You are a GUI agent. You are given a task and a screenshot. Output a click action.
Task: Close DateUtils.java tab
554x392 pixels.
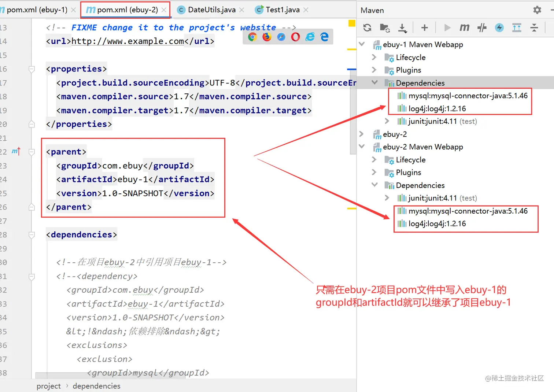[x=242, y=10]
